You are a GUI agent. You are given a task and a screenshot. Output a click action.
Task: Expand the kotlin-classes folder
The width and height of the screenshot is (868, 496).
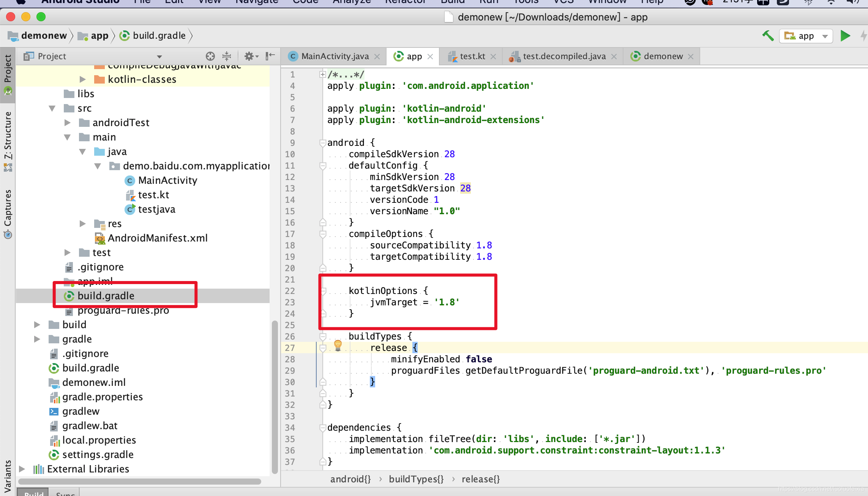point(82,79)
